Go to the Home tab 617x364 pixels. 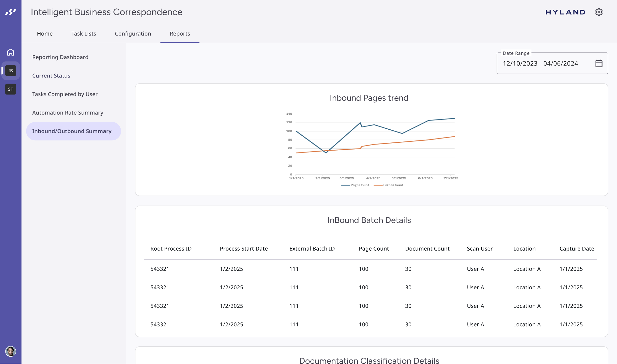(x=45, y=34)
